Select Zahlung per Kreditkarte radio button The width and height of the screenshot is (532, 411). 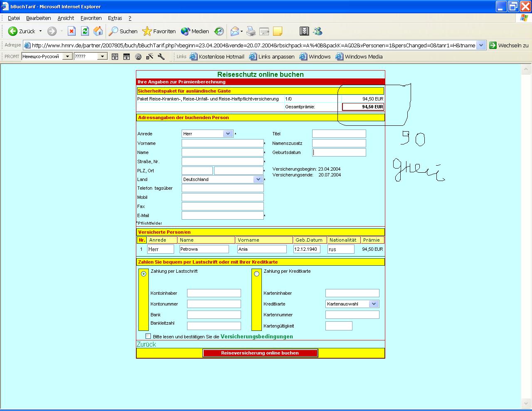(256, 274)
